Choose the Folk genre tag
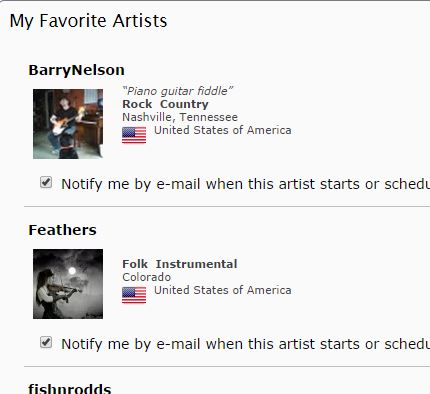 click(x=135, y=264)
